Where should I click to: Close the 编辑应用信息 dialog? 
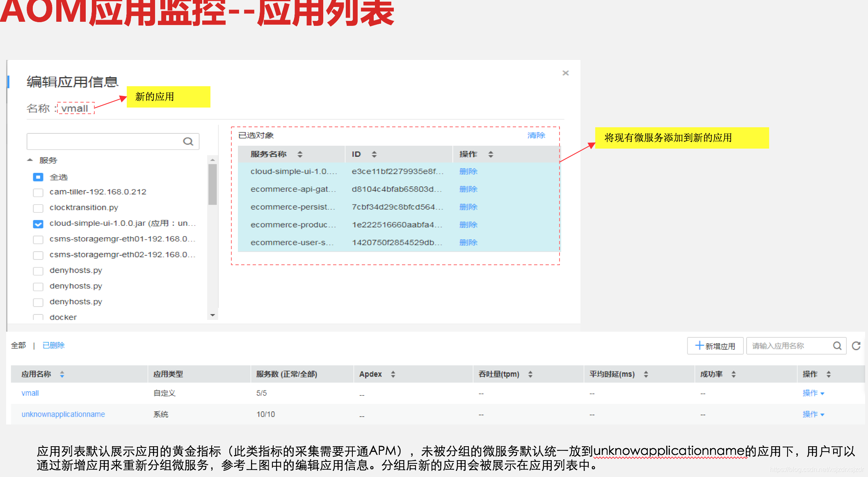(x=566, y=73)
